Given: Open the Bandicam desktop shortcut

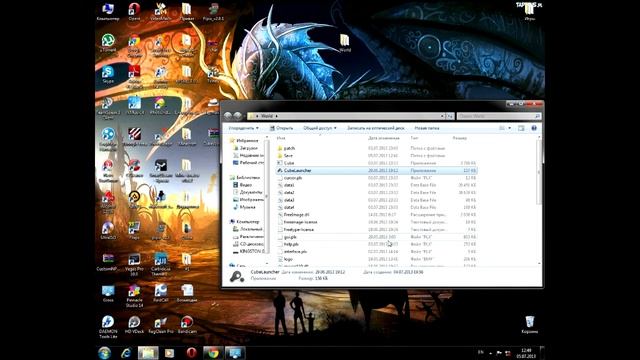Looking at the screenshot, I should (x=187, y=324).
